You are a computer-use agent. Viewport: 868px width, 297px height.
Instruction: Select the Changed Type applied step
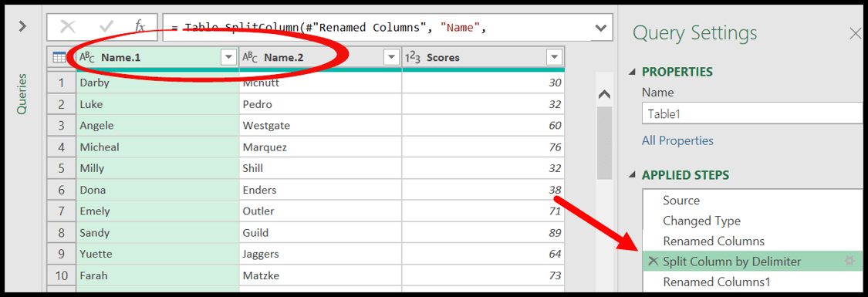pyautogui.click(x=701, y=221)
